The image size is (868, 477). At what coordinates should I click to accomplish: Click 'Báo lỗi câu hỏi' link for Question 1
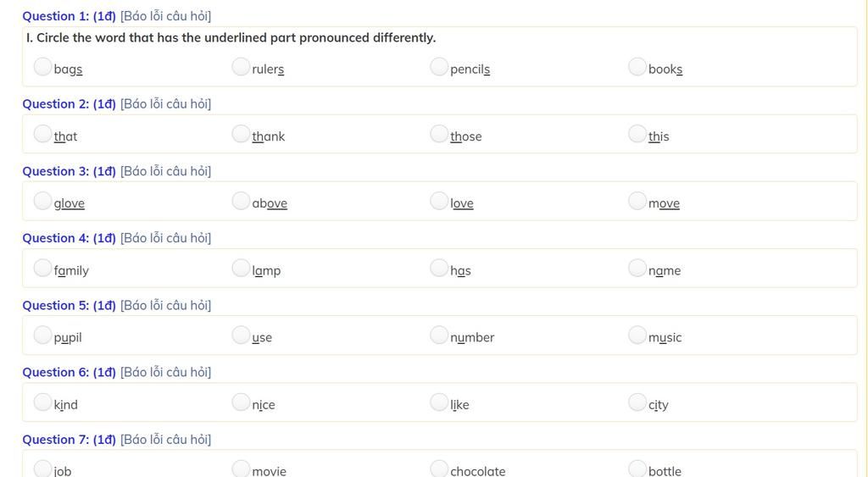click(165, 16)
